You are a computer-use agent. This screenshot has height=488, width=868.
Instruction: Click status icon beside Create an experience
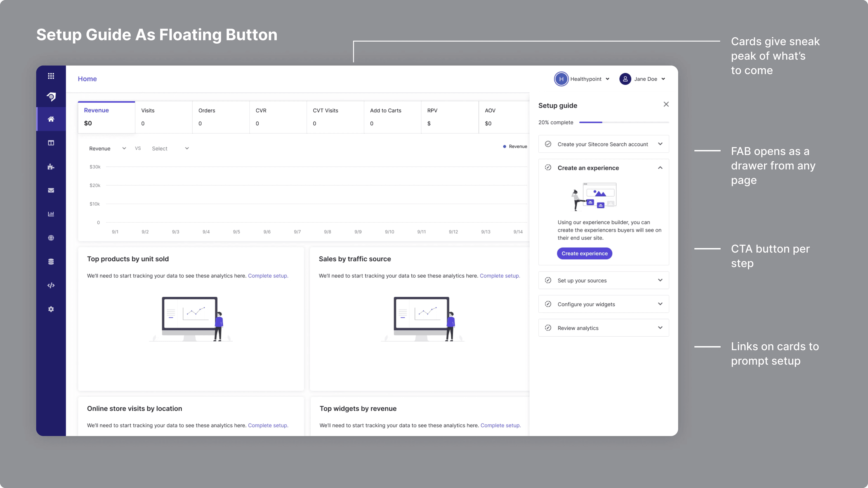coord(548,168)
